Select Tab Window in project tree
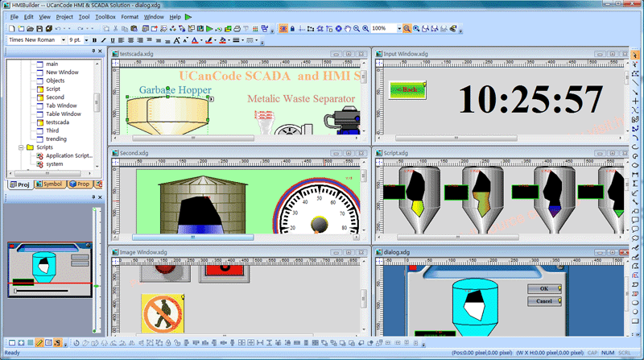Viewport: 644px width, 360px height. (61, 106)
